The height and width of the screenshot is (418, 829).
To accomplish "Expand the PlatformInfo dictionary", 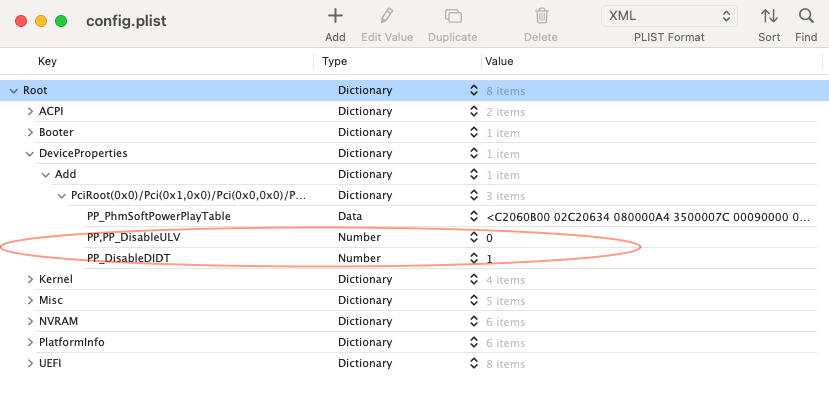I will (x=30, y=342).
